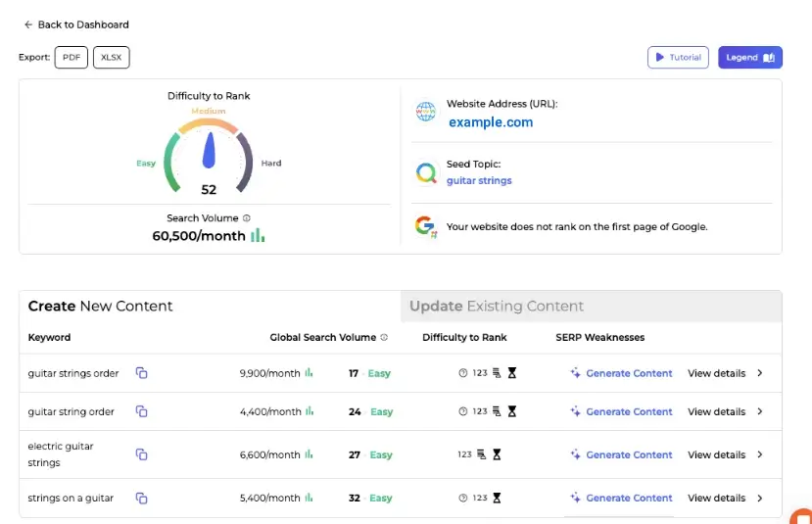Go back via the Back to Dashboard arrow
Viewport: 812px width, 524px height.
(x=28, y=24)
